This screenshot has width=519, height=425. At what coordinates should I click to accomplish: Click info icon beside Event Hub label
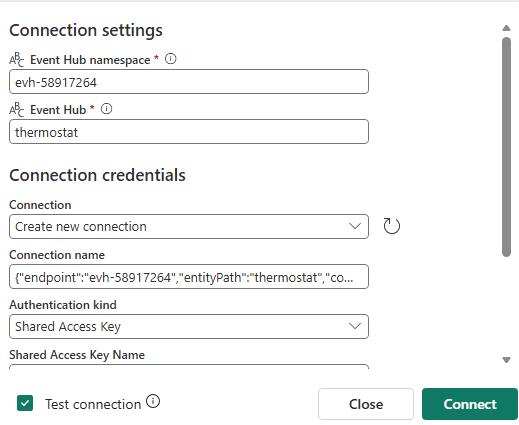(x=106, y=109)
